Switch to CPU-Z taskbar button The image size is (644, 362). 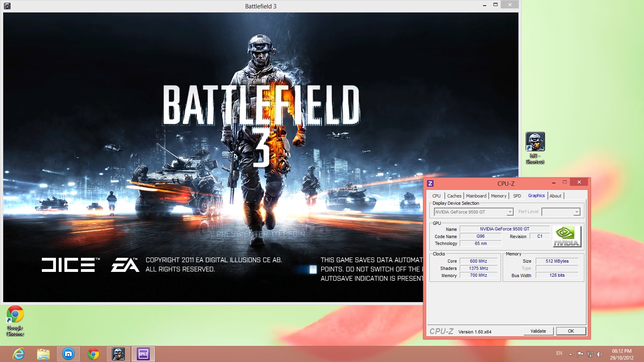(143, 354)
